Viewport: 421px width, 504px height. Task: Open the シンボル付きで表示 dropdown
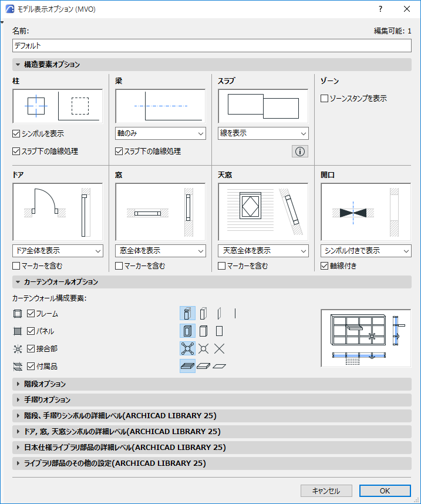click(366, 251)
